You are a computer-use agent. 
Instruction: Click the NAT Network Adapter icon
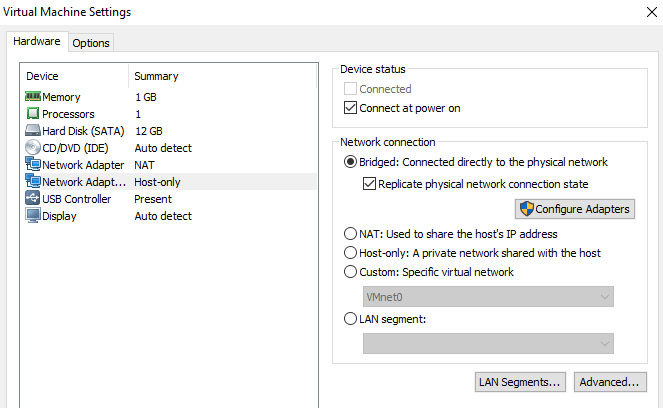click(x=33, y=165)
